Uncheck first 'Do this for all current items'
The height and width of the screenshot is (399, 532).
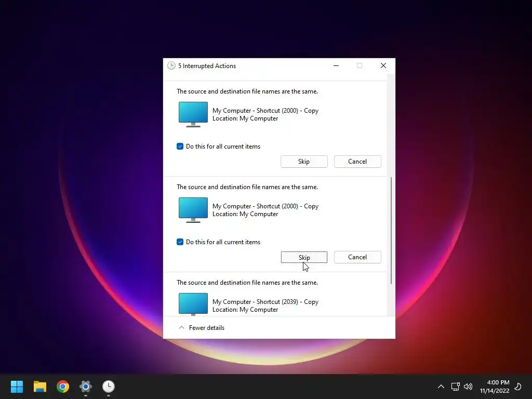[180, 146]
